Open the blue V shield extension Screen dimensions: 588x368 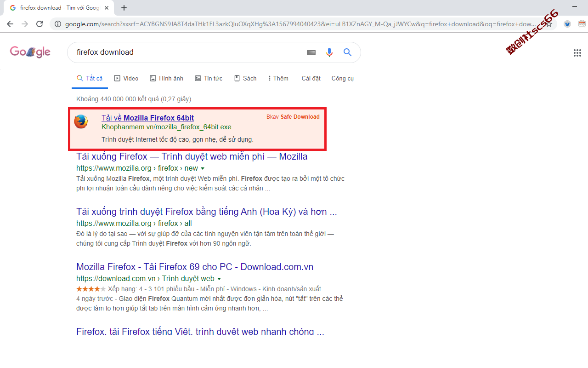click(x=567, y=24)
